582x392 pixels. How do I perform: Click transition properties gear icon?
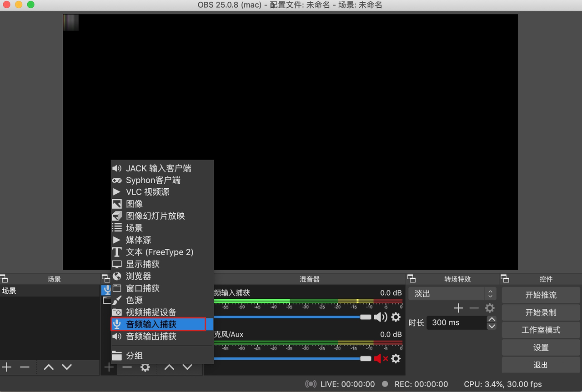pos(490,308)
